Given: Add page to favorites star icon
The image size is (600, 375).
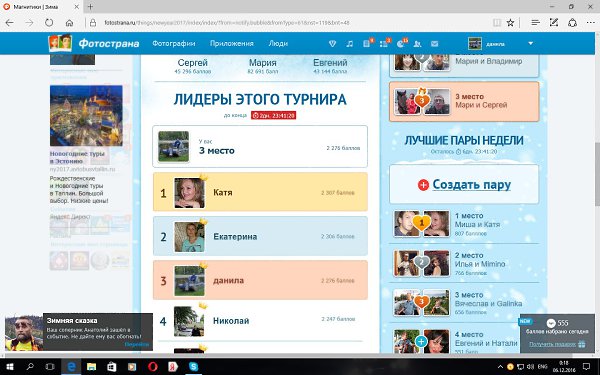Looking at the screenshot, I should pyautogui.click(x=510, y=23).
